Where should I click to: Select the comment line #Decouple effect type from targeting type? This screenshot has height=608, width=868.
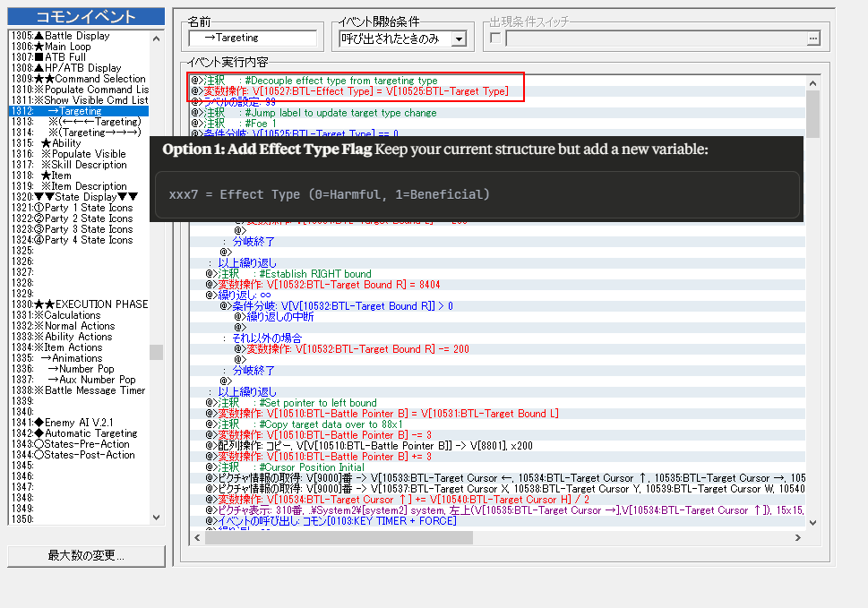(x=497, y=81)
